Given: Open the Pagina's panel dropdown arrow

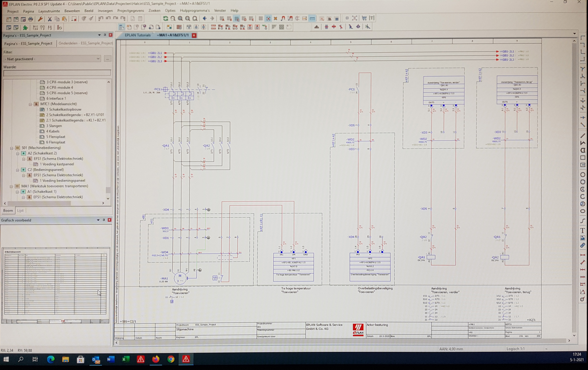Looking at the screenshot, I should tap(99, 35).
